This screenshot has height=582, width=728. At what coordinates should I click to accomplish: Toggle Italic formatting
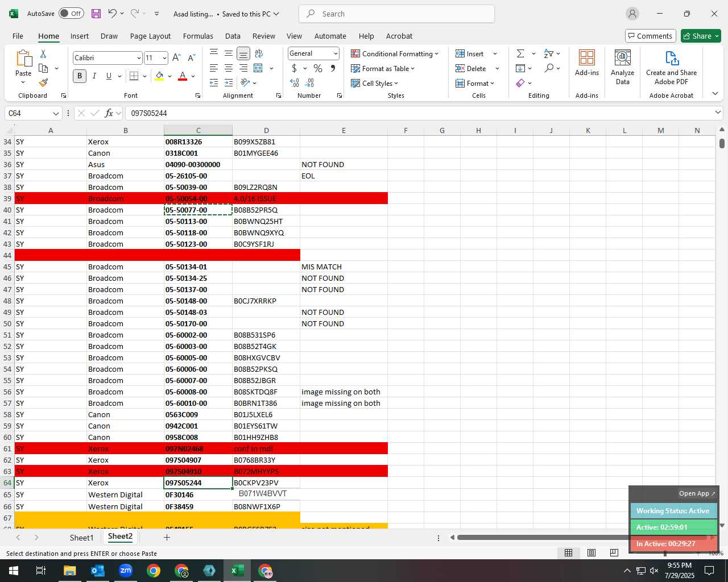[x=94, y=76]
